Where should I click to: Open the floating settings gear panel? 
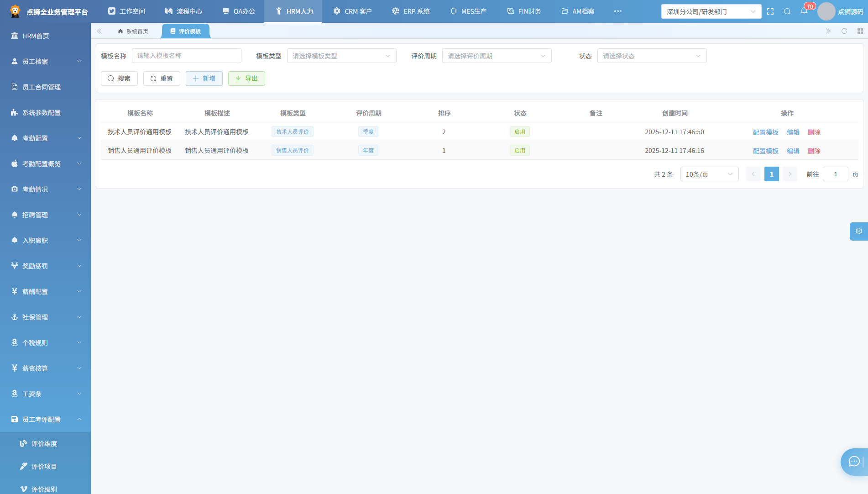859,231
